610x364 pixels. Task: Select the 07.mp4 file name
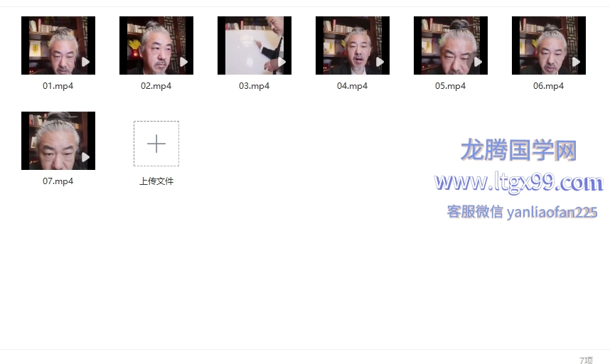point(58,181)
